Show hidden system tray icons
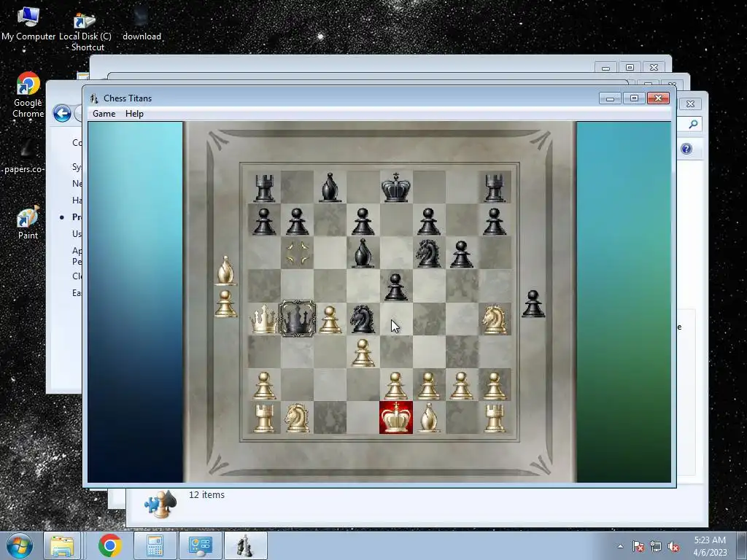 [x=620, y=546]
